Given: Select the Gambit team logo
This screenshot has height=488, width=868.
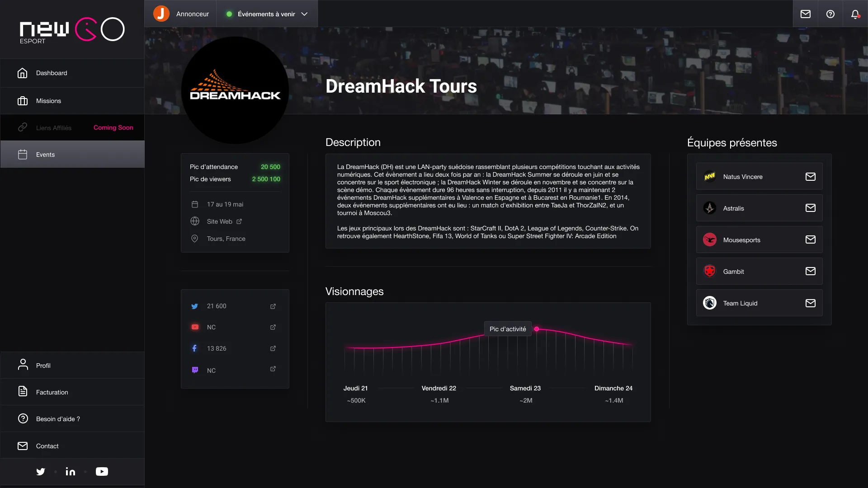Looking at the screenshot, I should (x=710, y=271).
